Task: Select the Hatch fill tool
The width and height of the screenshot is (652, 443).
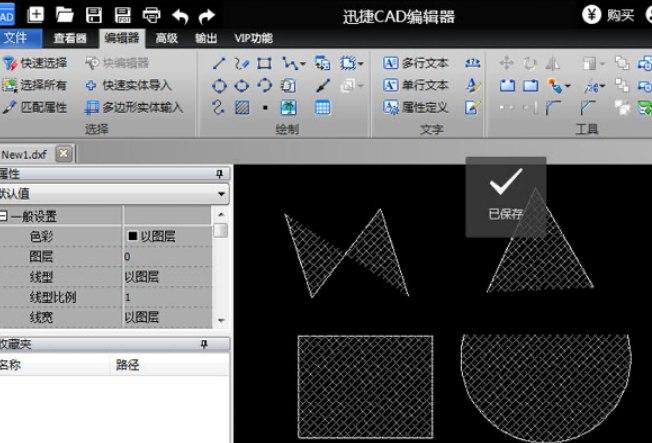Action: click(242, 107)
